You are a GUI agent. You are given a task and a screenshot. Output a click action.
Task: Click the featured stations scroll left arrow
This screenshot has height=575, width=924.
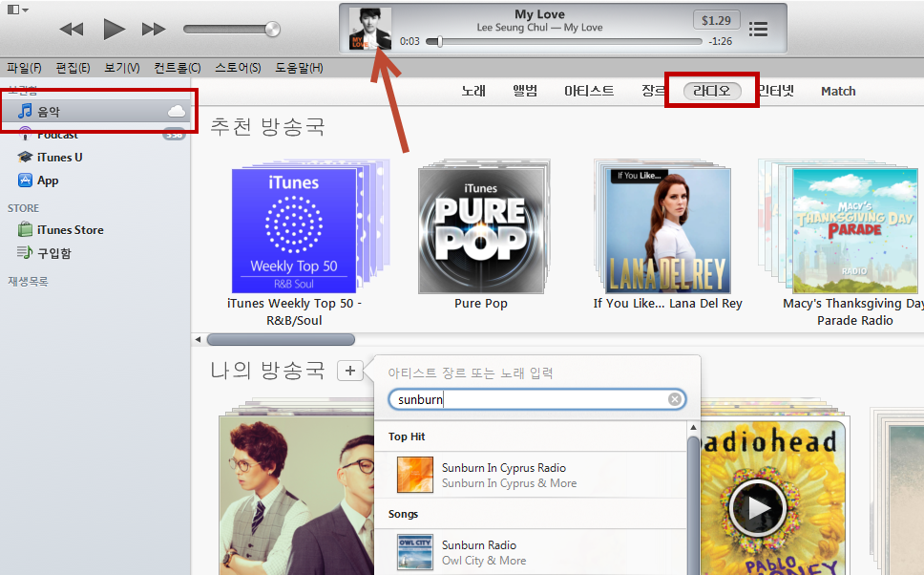point(198,339)
